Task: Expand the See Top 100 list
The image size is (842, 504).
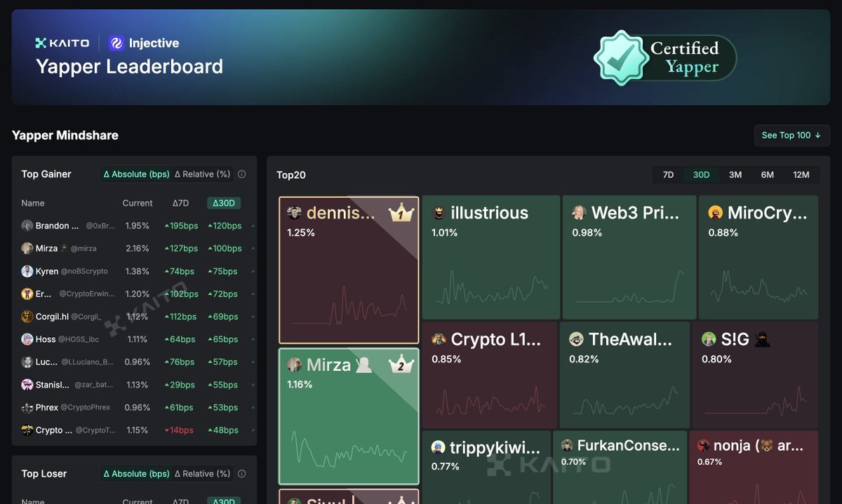Action: click(x=791, y=135)
